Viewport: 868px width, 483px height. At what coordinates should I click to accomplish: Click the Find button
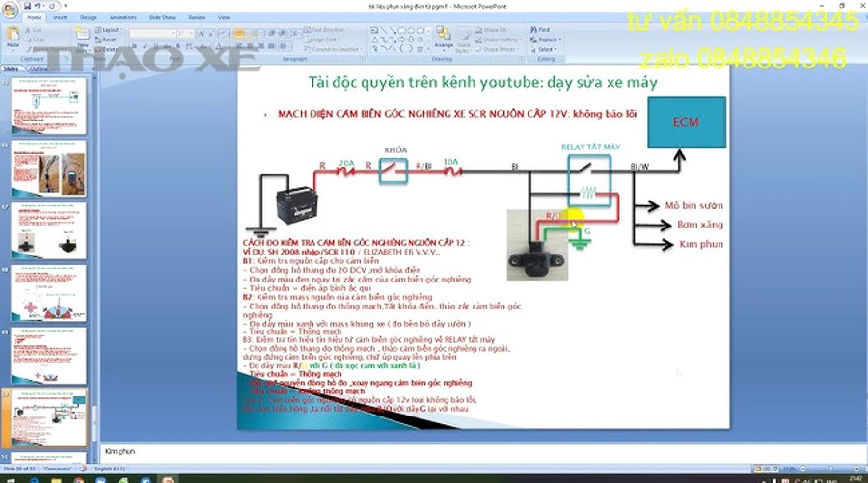[x=540, y=30]
